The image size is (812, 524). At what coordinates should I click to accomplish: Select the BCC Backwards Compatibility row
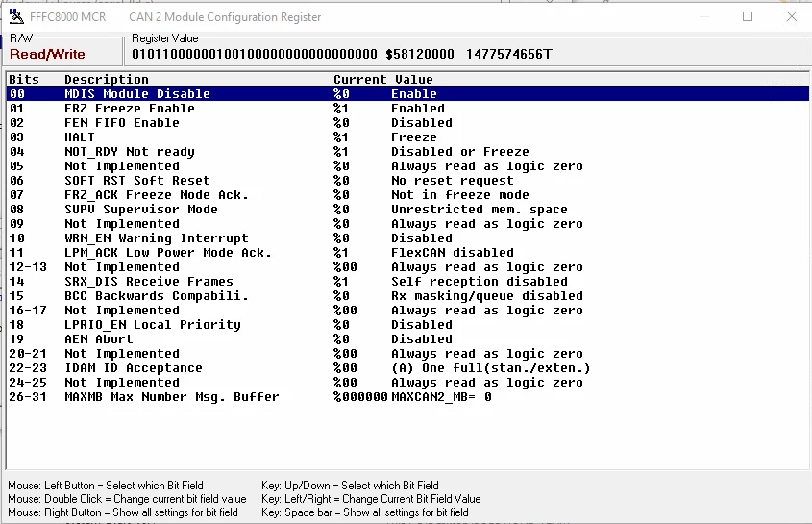(407, 296)
